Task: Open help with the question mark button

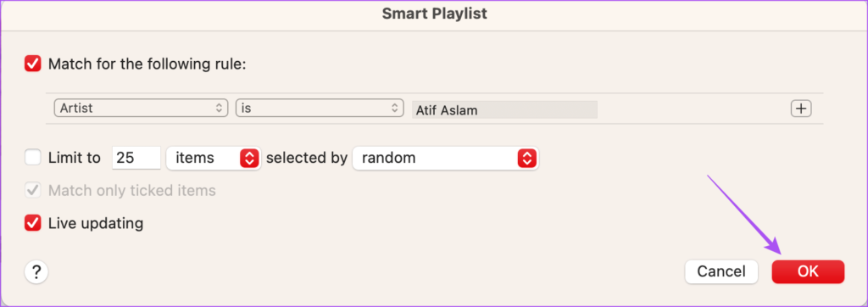Action: click(x=36, y=272)
